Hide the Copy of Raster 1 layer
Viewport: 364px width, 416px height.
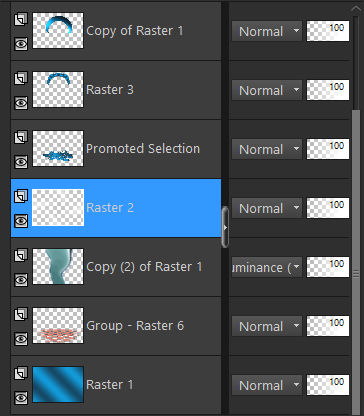pos(21,44)
